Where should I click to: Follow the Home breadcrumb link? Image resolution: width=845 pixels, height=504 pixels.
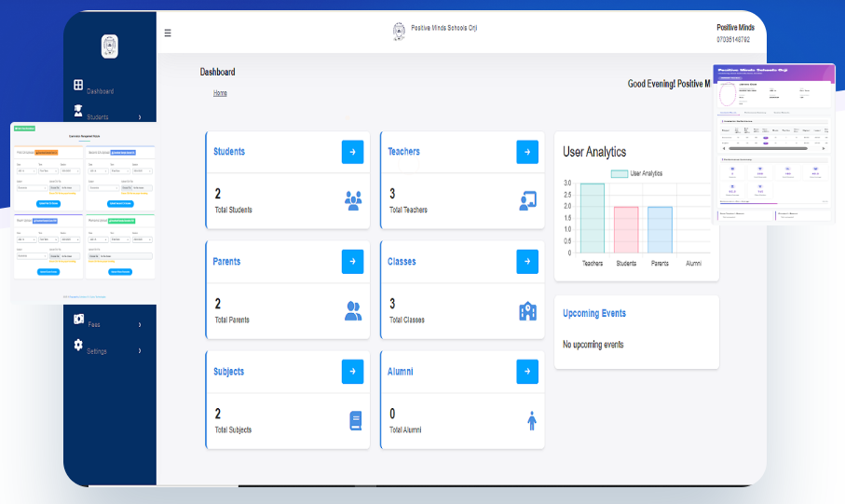pyautogui.click(x=220, y=93)
